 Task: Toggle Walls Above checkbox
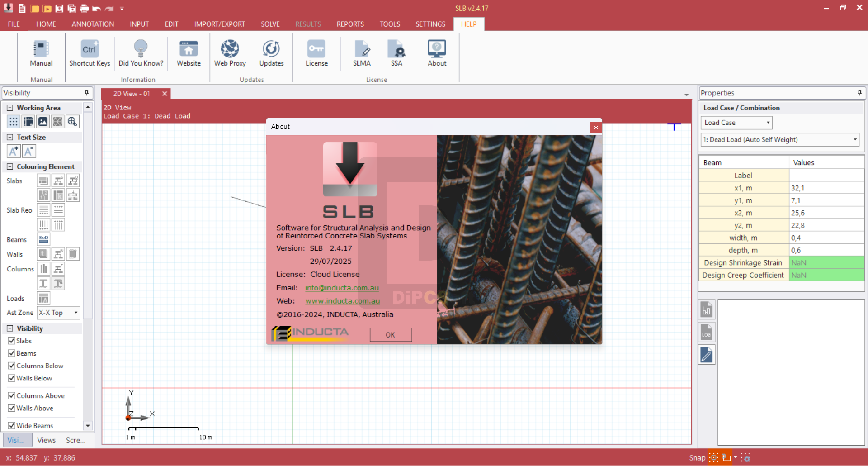click(12, 408)
